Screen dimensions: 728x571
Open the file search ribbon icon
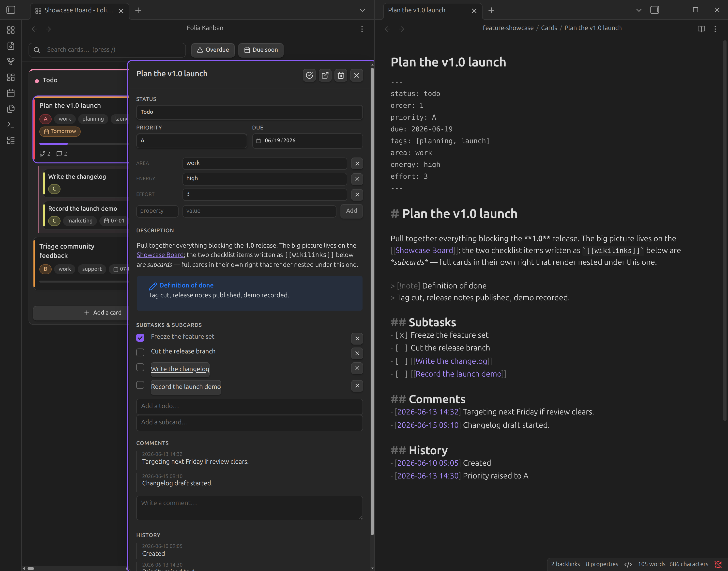pyautogui.click(x=11, y=46)
